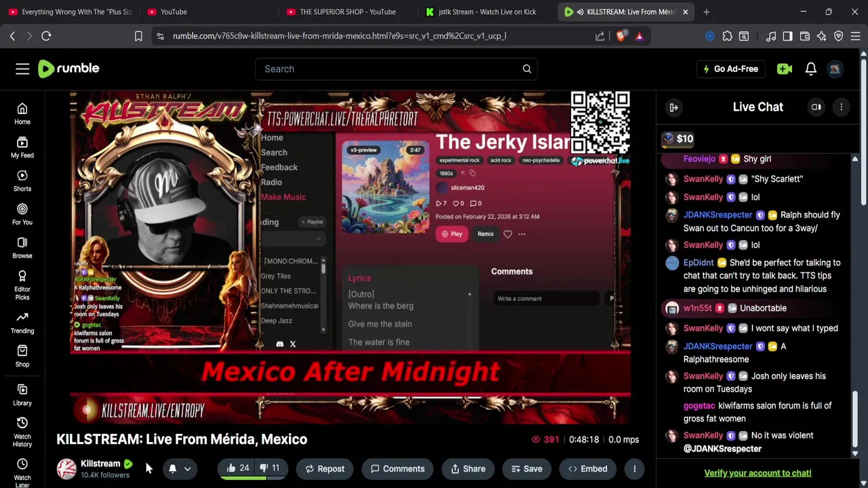Bookmark this page in address bar

click(x=138, y=36)
